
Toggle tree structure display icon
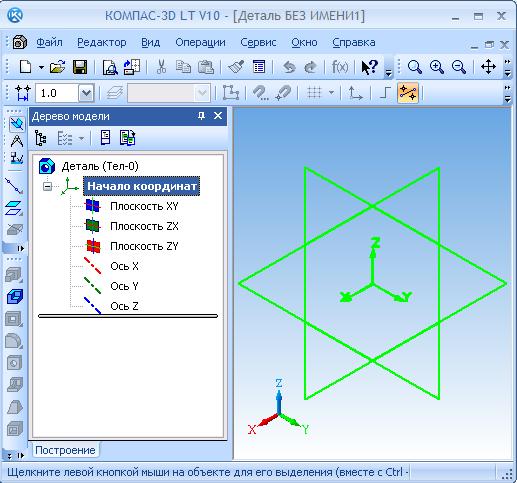(x=41, y=138)
